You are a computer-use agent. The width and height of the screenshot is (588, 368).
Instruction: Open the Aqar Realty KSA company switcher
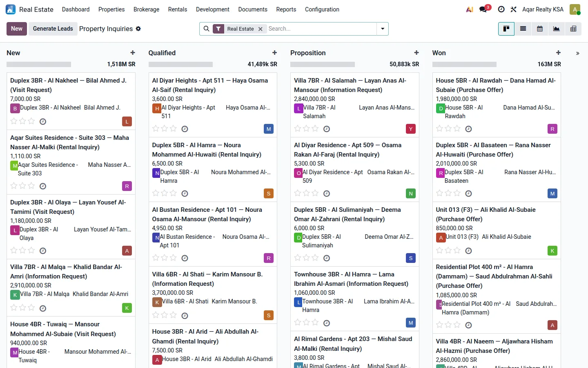(543, 9)
